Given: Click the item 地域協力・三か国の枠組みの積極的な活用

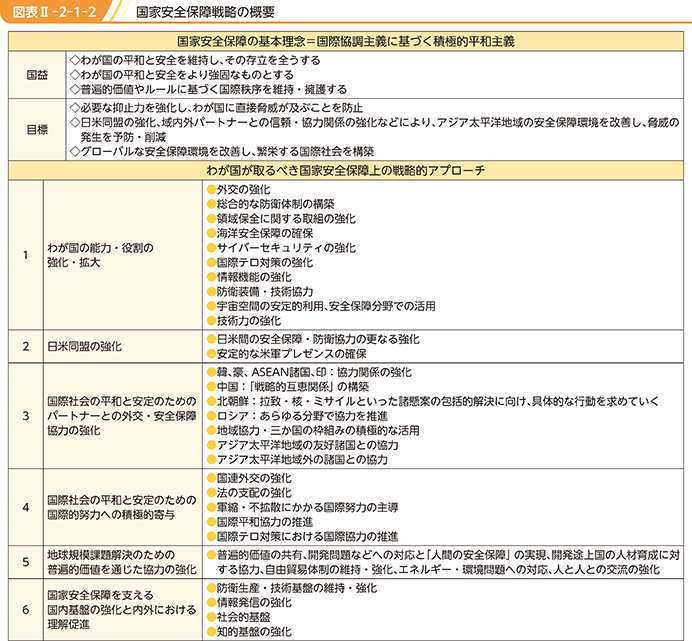Looking at the screenshot, I should tap(313, 430).
